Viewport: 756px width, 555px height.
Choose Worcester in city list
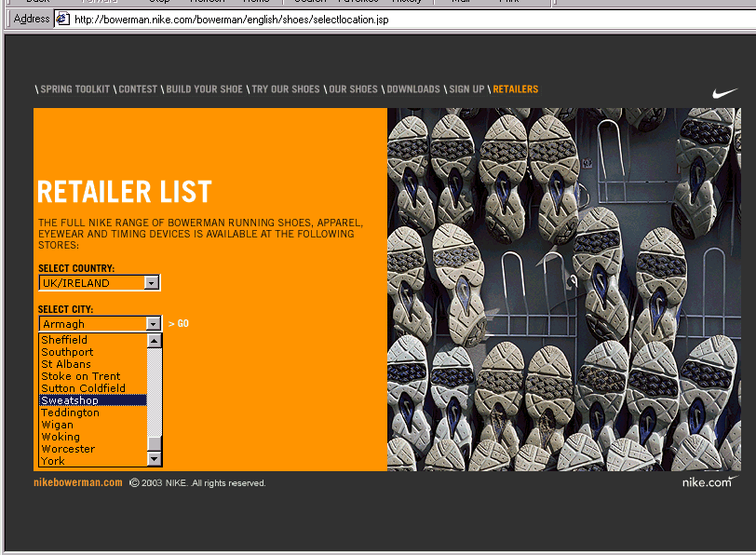tap(93, 449)
